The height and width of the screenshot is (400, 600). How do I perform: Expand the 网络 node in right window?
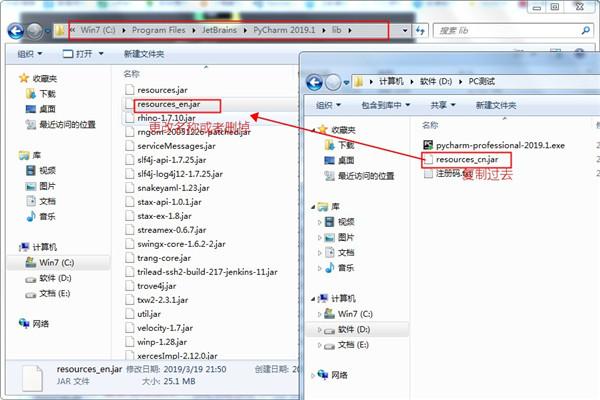tap(313, 376)
